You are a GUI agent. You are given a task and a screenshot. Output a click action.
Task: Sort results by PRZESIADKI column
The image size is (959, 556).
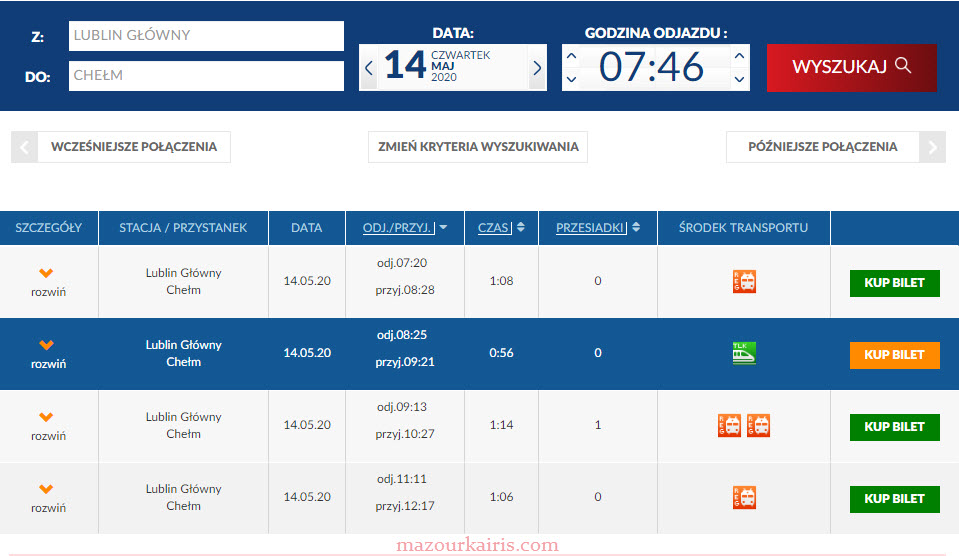click(x=597, y=228)
